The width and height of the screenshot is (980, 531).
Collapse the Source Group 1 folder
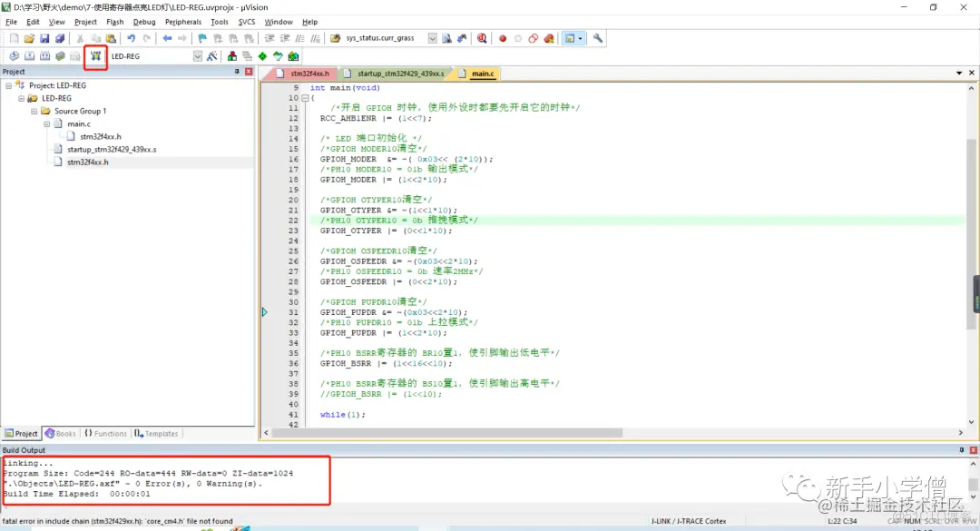[34, 111]
